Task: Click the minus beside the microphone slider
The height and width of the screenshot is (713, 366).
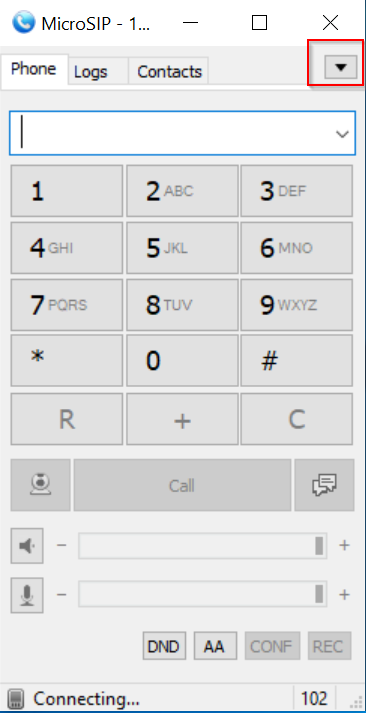Action: point(61,594)
